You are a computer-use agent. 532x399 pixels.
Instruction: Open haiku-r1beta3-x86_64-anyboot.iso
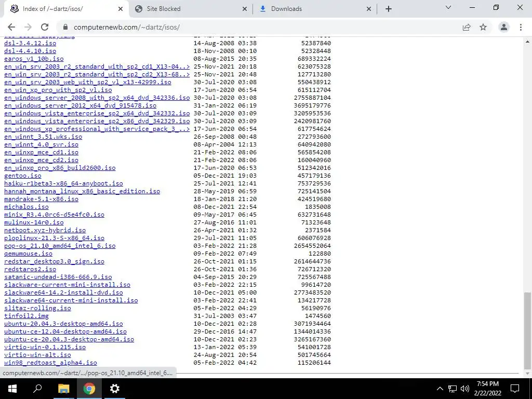point(63,183)
